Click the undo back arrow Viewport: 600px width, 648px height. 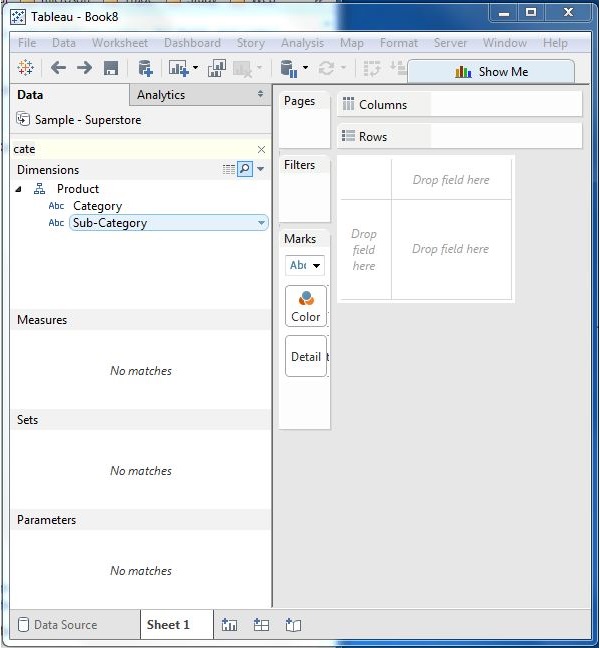58,68
